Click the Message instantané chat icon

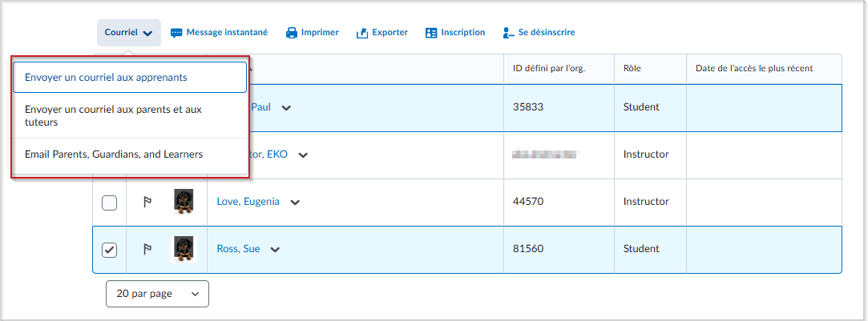tap(176, 33)
